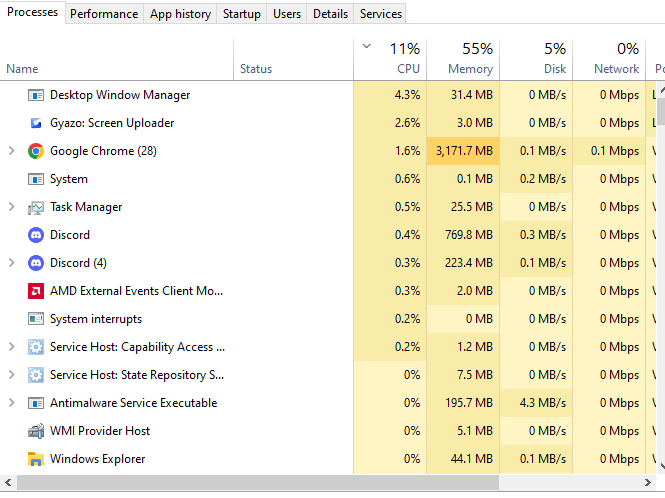Select the Discord (4) process icon

tap(36, 263)
